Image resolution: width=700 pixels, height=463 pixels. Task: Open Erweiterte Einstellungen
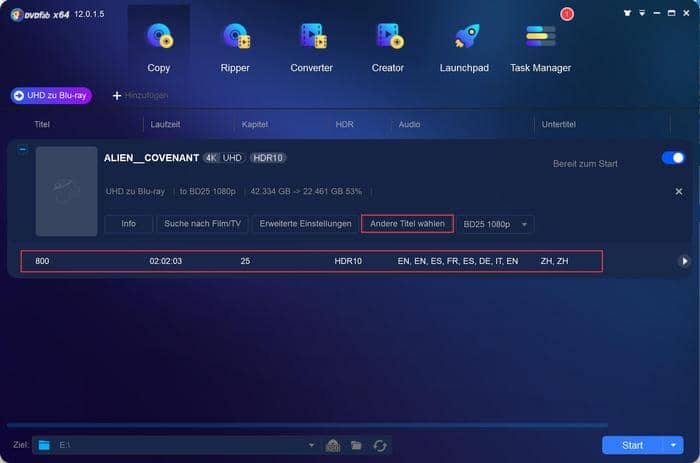[305, 224]
